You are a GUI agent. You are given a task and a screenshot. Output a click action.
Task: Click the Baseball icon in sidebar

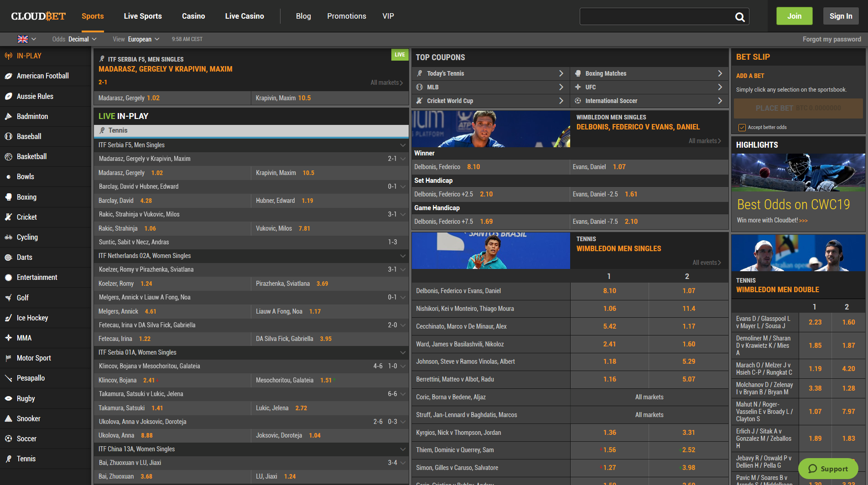(x=8, y=136)
